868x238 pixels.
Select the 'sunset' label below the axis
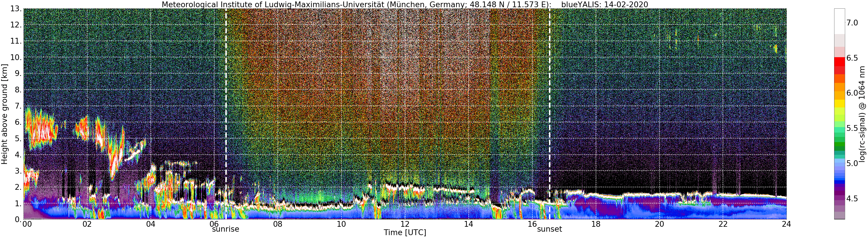(550, 229)
